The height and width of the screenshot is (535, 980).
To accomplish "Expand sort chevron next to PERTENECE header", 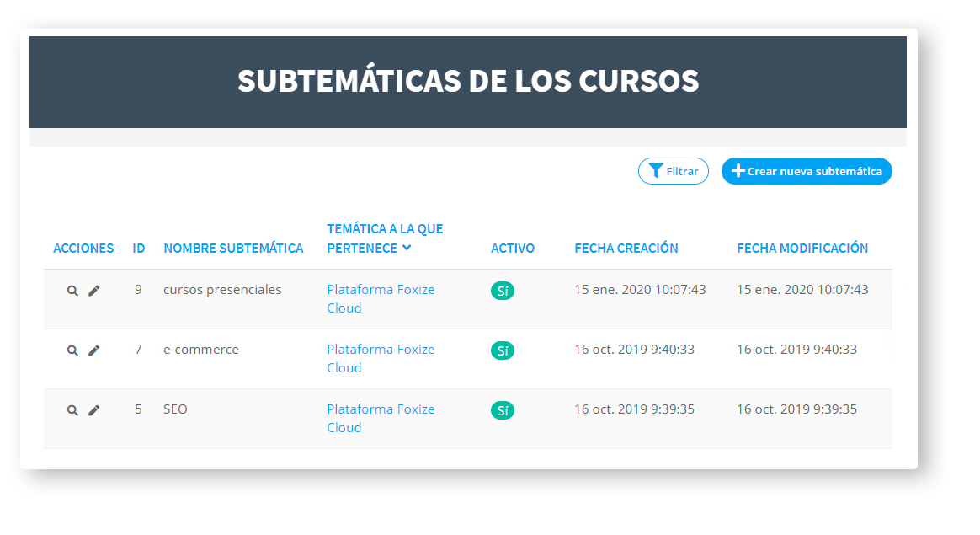I will [x=407, y=248].
